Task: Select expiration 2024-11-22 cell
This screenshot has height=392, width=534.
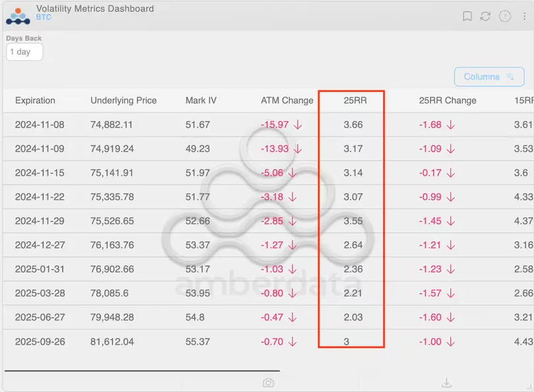Action: point(40,197)
